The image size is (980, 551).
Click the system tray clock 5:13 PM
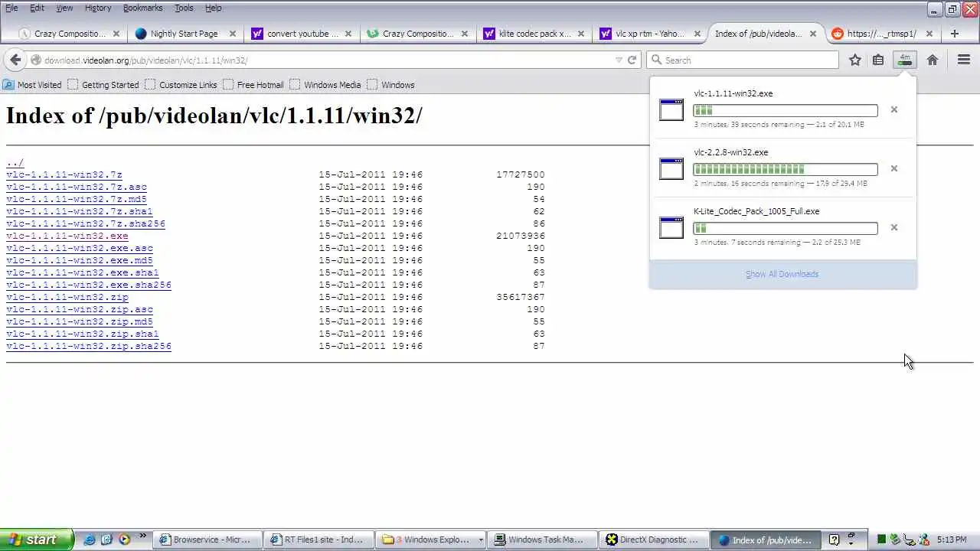tap(951, 540)
